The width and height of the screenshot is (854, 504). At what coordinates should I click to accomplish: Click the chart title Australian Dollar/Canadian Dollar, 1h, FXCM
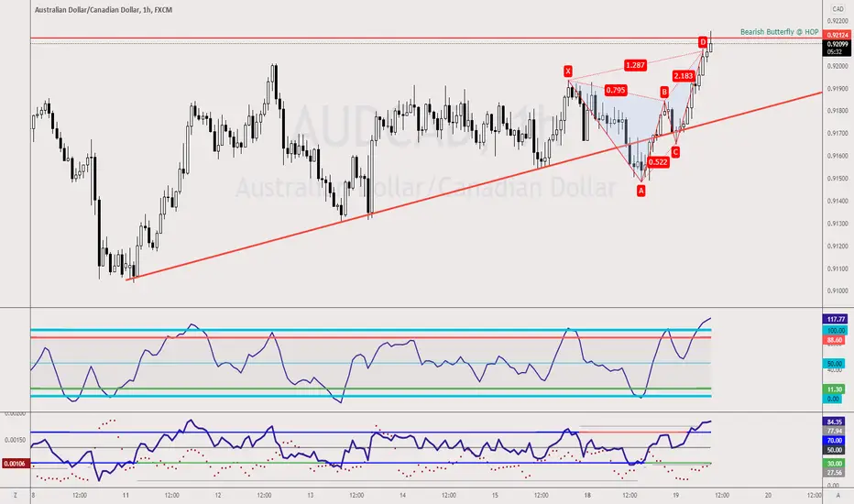pyautogui.click(x=104, y=10)
